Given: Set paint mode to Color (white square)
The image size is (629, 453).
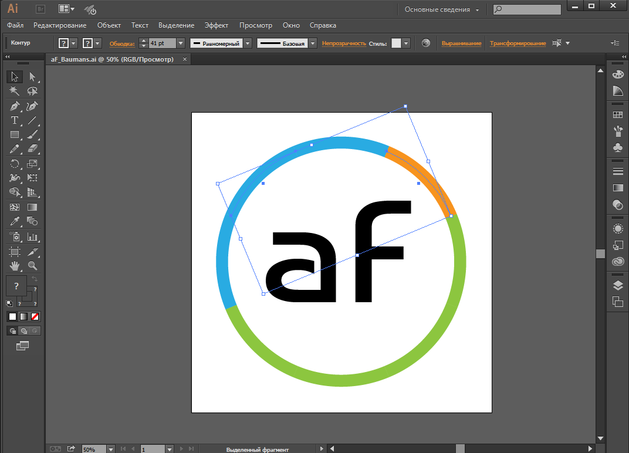Looking at the screenshot, I should click(x=12, y=317).
